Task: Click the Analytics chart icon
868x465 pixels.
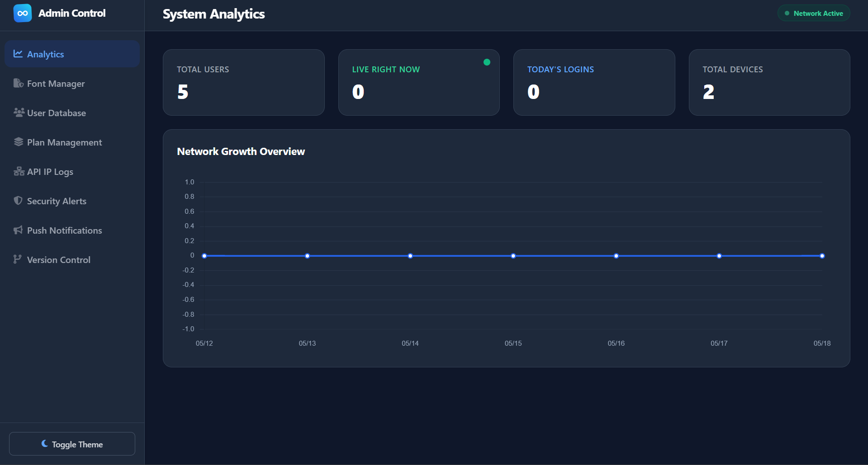Action: click(x=18, y=54)
